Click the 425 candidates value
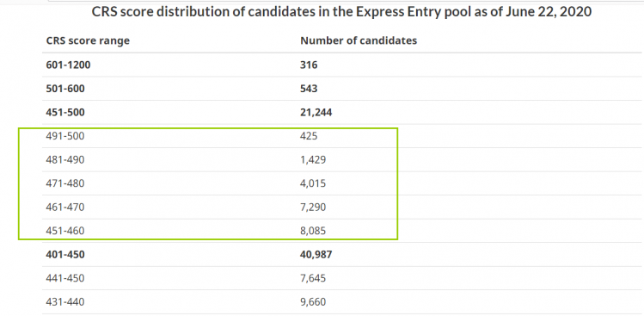Viewport: 644px width, 316px height. pyautogui.click(x=309, y=136)
